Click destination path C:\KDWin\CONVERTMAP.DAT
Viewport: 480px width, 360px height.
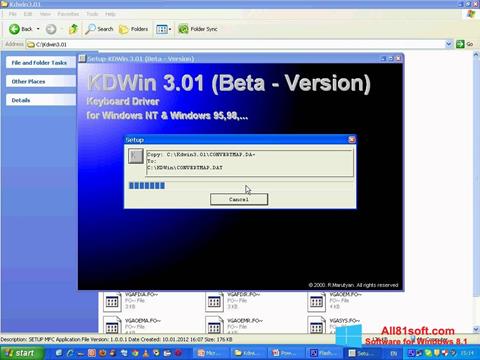point(185,168)
